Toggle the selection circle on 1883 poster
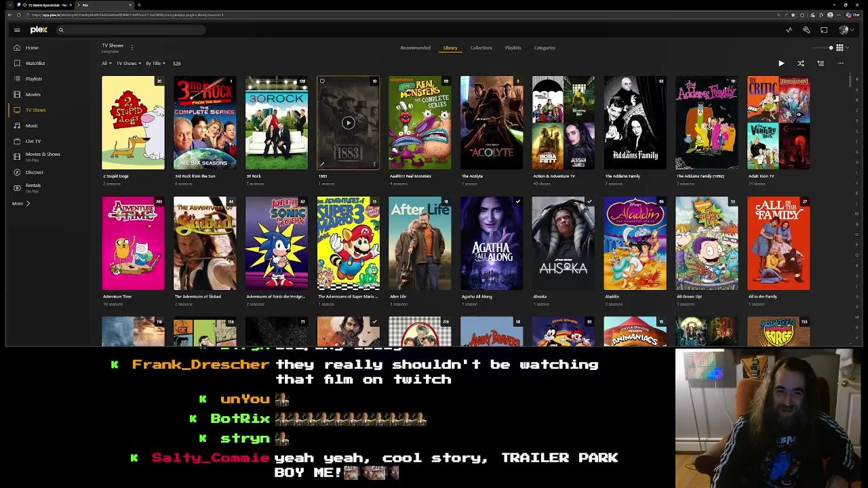 click(322, 81)
